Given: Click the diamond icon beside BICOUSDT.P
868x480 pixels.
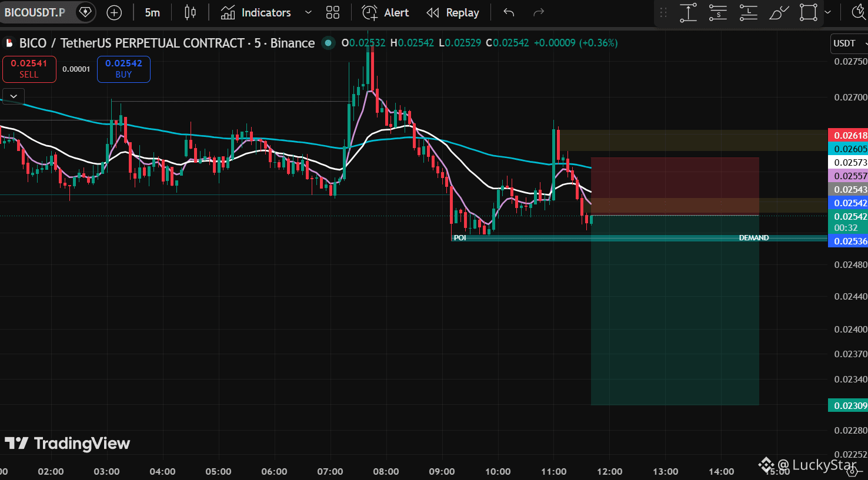Looking at the screenshot, I should 86,12.
